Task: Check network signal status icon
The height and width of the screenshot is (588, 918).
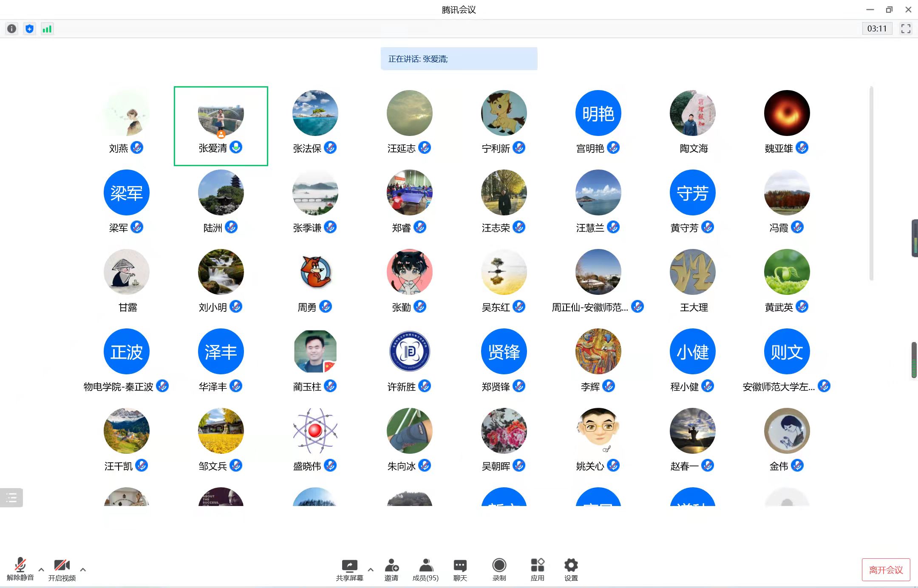Action: (47, 29)
